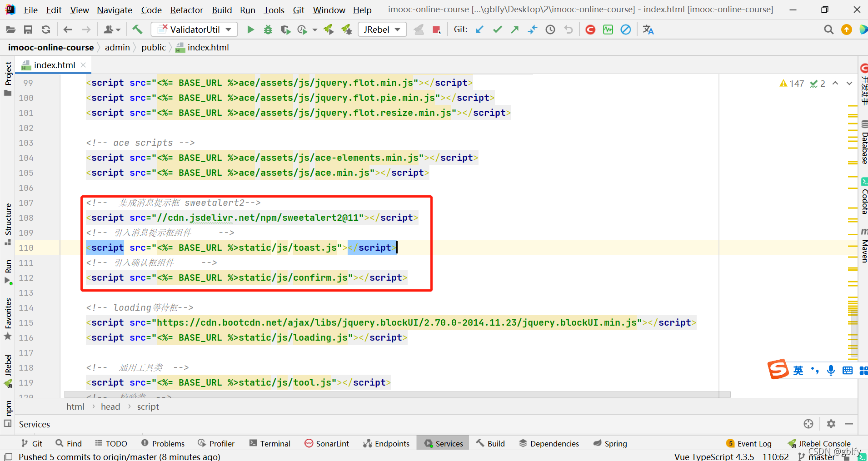868x461 pixels.
Task: Open translate icon in toolbar
Action: [649, 30]
